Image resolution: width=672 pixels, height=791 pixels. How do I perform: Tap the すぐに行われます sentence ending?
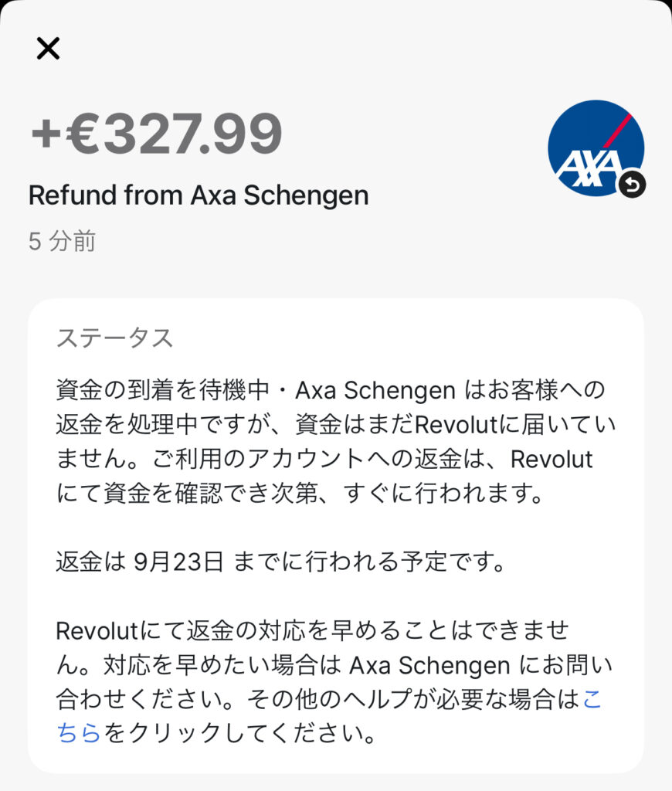click(443, 493)
